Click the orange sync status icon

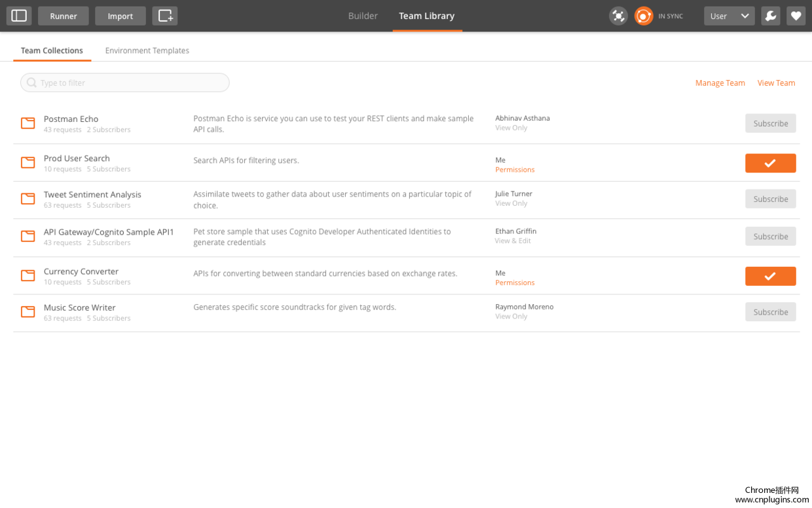(x=644, y=16)
